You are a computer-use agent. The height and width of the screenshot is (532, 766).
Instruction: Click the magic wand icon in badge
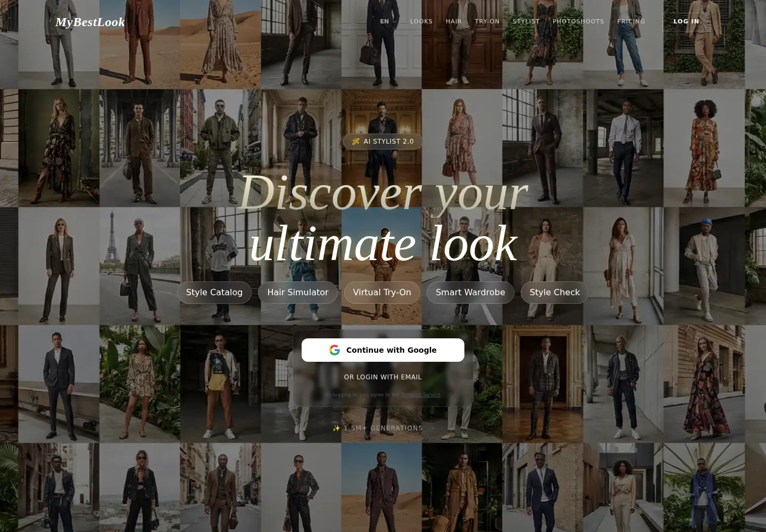coord(356,142)
